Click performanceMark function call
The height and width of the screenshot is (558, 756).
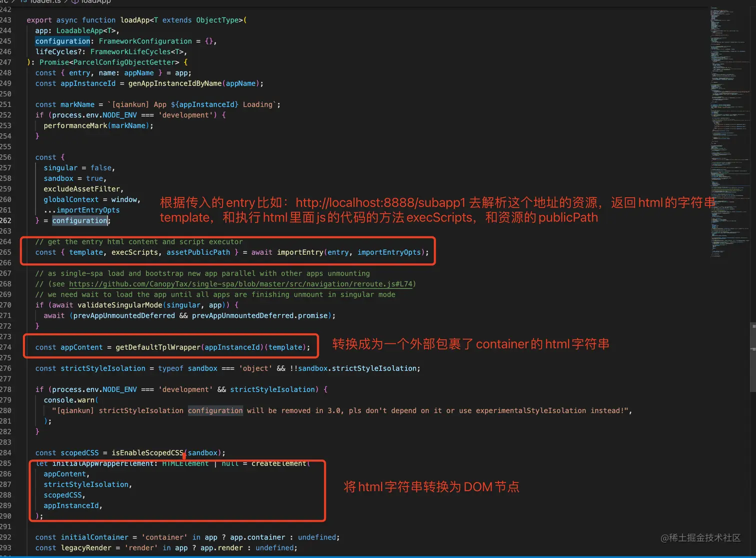[x=75, y=125]
